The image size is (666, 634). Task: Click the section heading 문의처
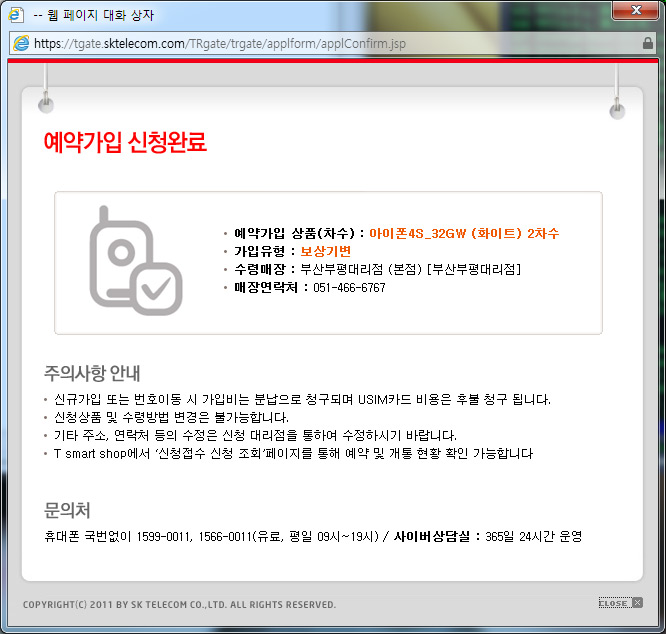coord(67,510)
